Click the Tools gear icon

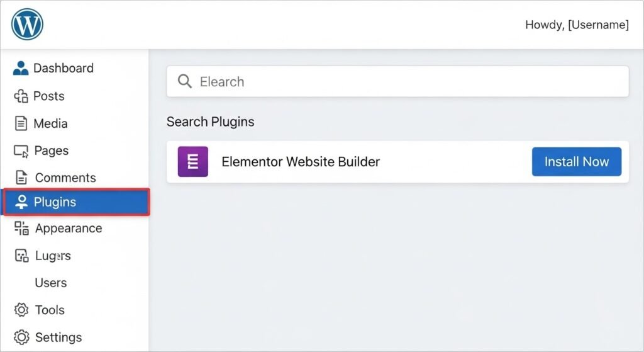tap(21, 310)
